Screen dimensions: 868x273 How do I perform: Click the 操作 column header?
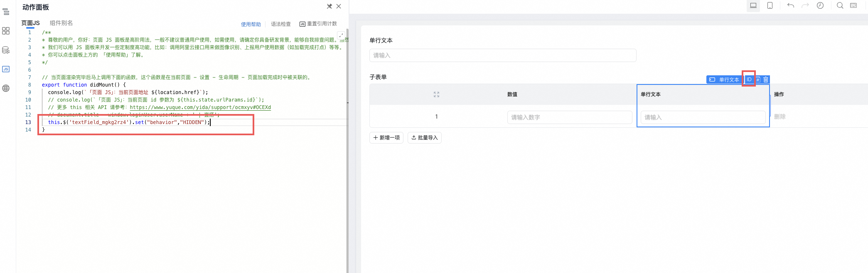[x=779, y=94]
